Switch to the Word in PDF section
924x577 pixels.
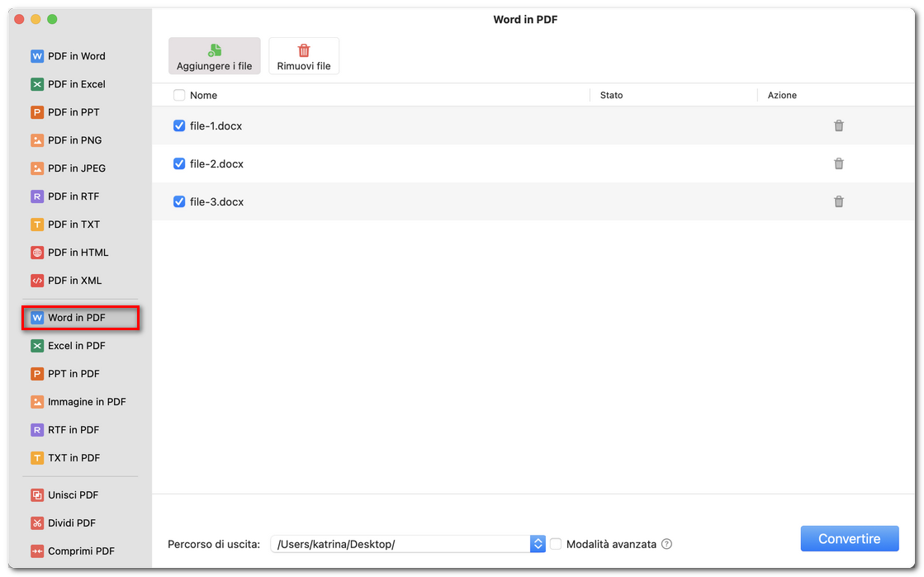coord(76,317)
